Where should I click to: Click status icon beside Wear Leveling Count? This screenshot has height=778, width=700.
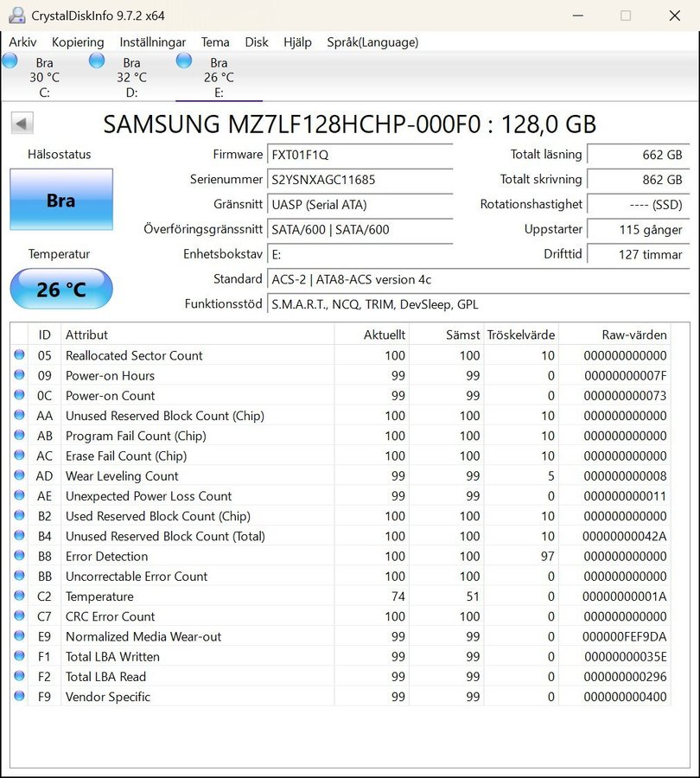coord(19,476)
